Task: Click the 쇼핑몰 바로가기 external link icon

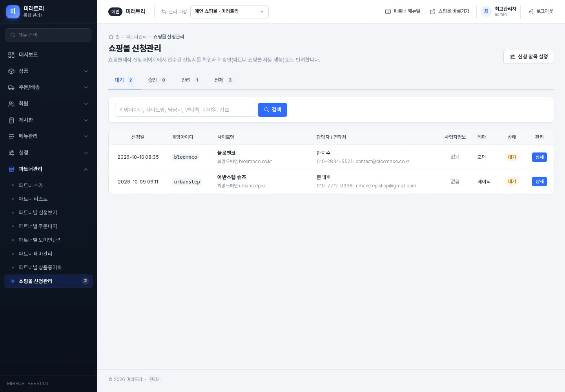Action: [x=433, y=12]
